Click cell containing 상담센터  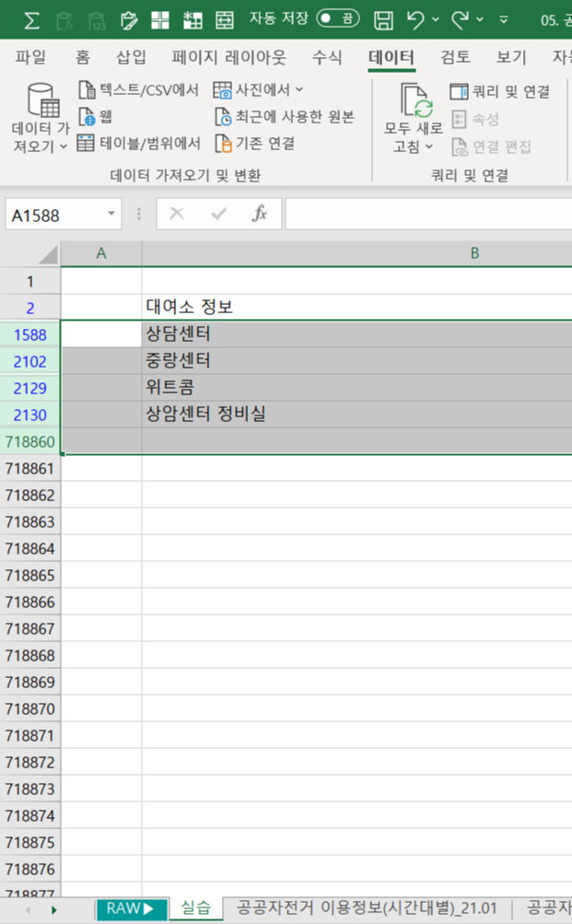click(357, 334)
